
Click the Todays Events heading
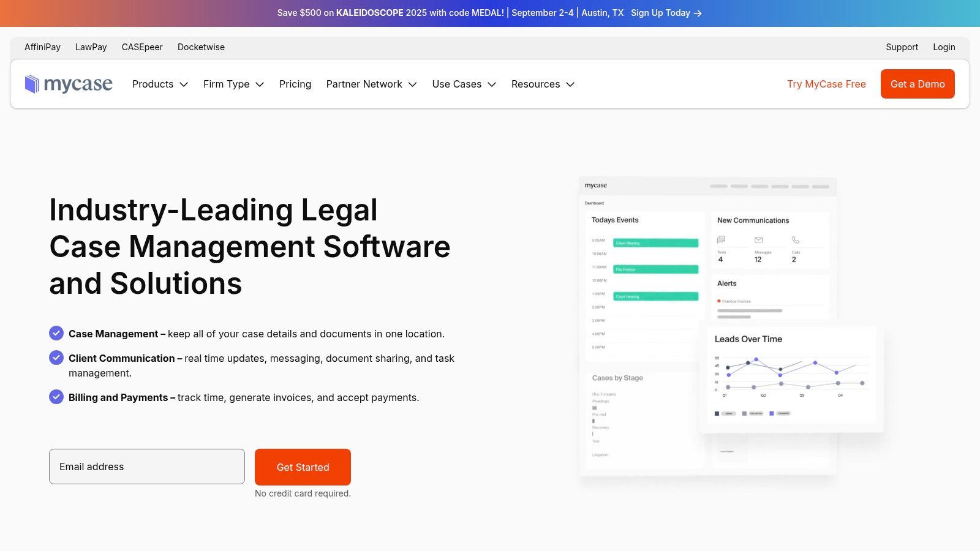point(615,220)
